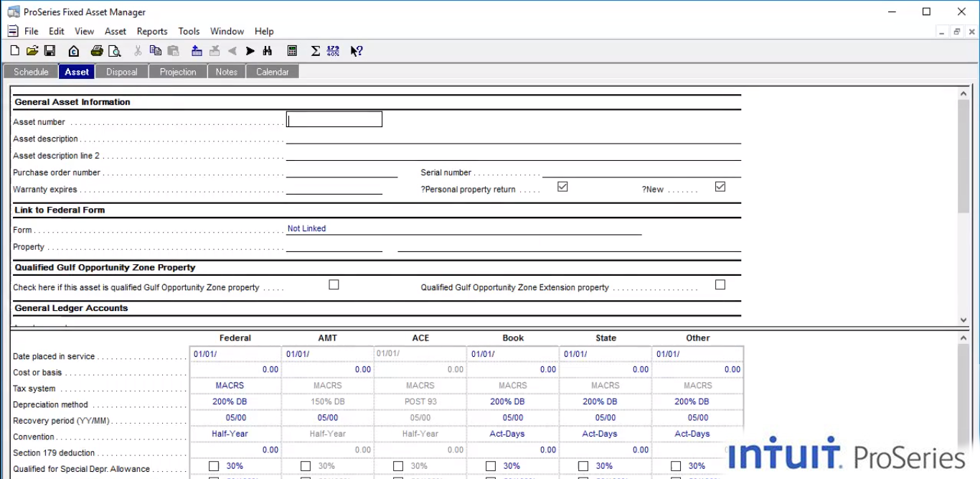Open the Reports menu

pos(151,31)
